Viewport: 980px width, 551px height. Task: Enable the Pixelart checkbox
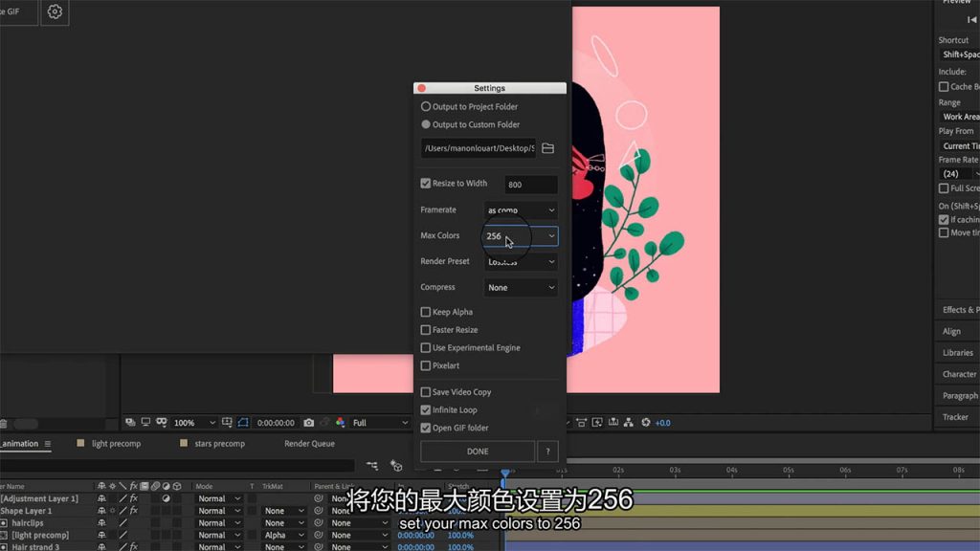click(x=426, y=366)
